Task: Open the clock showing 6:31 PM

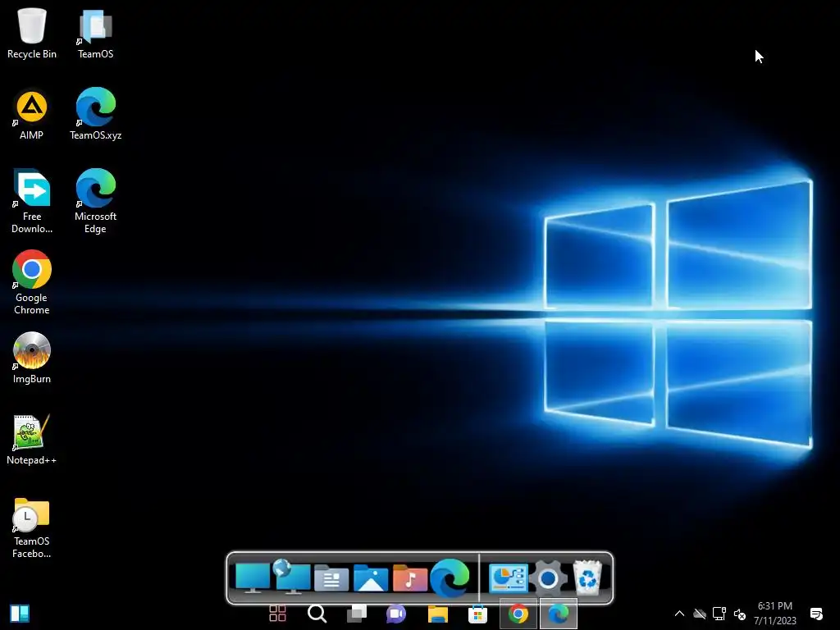Action: (774, 614)
